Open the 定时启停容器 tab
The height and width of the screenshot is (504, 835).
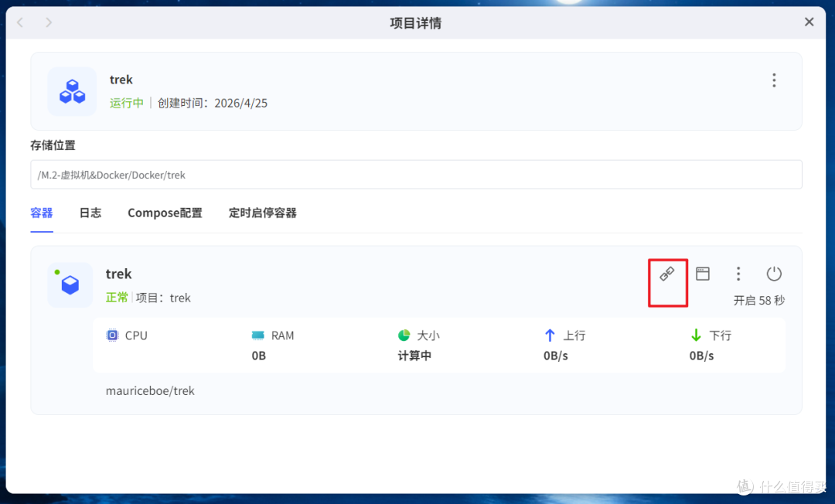coord(263,213)
